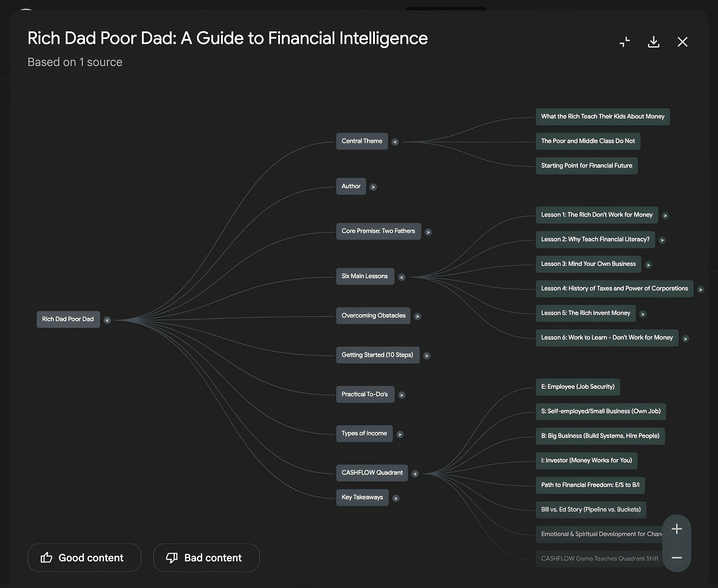Select the CASHFLOW Quadrant node
The image size is (718, 588).
372,472
